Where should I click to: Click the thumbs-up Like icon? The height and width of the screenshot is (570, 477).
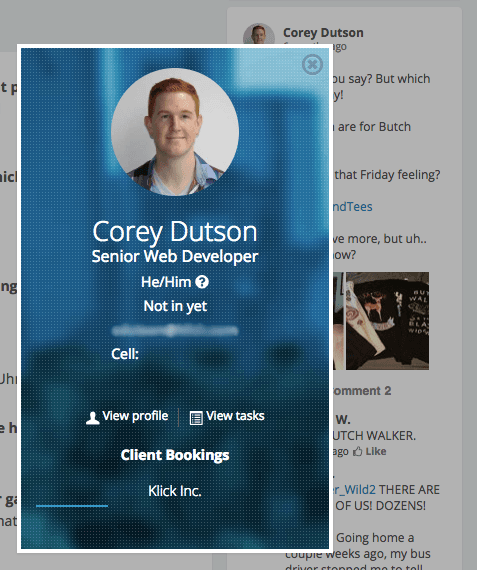(x=358, y=451)
